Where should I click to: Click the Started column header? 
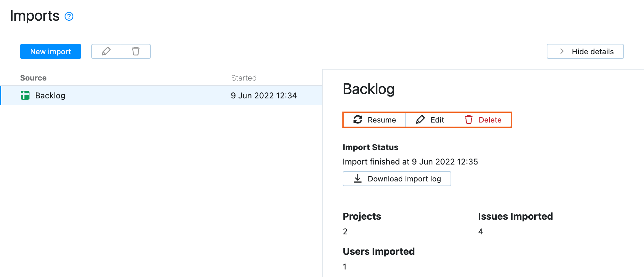244,78
